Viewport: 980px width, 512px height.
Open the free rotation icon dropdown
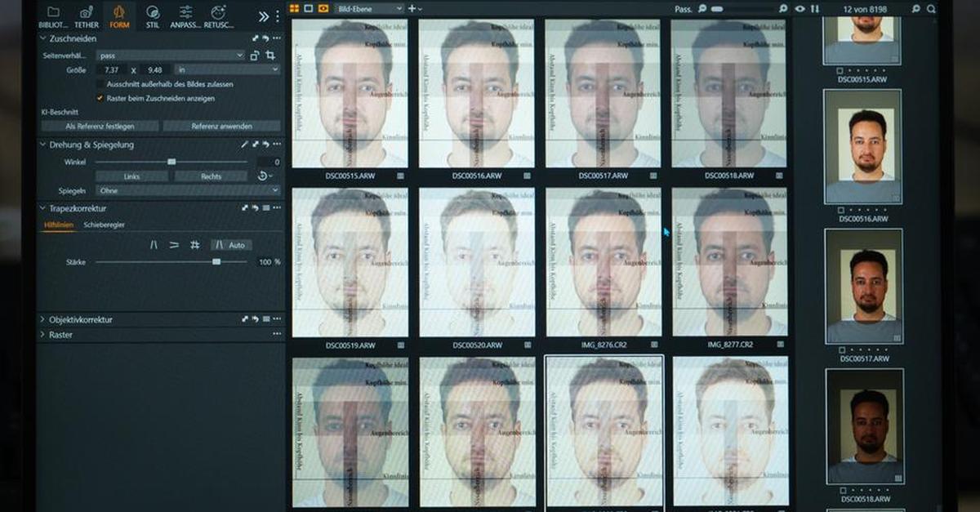click(x=264, y=176)
